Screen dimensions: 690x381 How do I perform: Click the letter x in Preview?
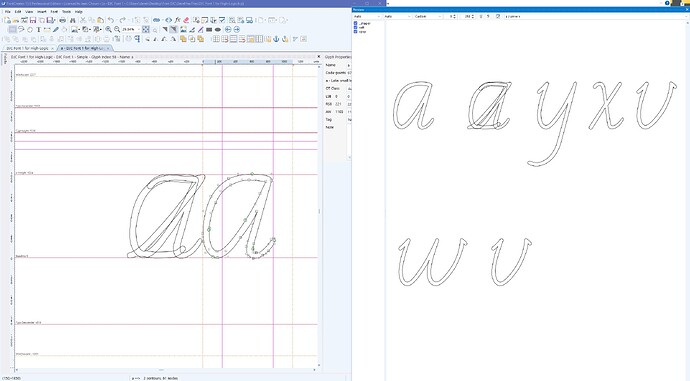tap(606, 105)
